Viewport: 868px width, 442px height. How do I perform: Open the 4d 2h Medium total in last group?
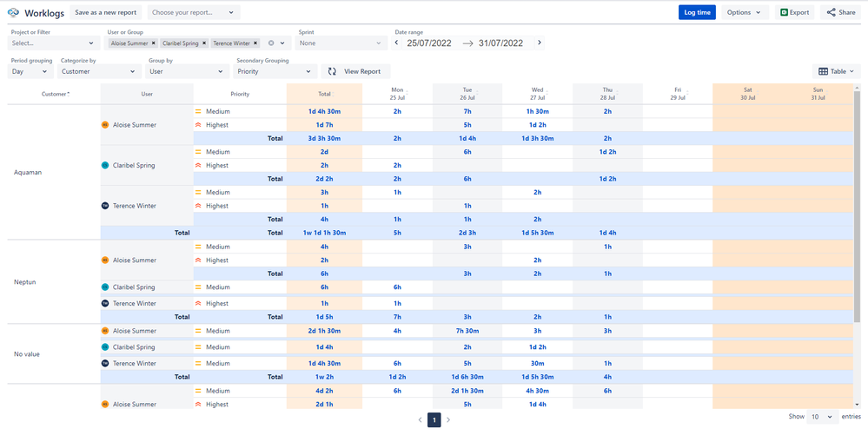[324, 391]
